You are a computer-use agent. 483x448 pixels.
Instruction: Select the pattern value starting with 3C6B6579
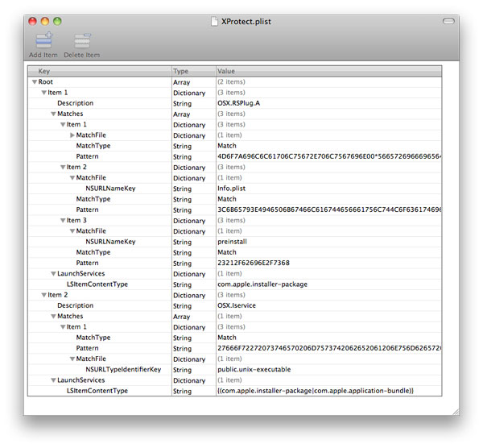(x=329, y=209)
